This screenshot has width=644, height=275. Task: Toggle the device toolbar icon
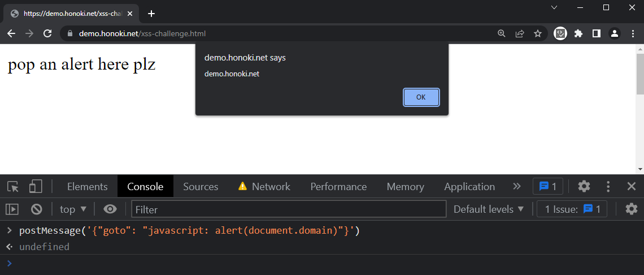[36, 187]
